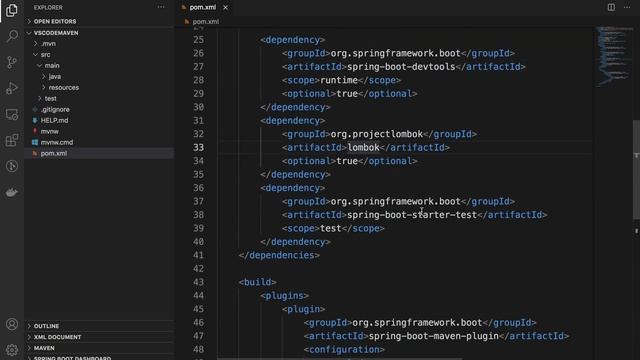Open Run and Debug view icon
This screenshot has width=640, height=360.
(12, 88)
